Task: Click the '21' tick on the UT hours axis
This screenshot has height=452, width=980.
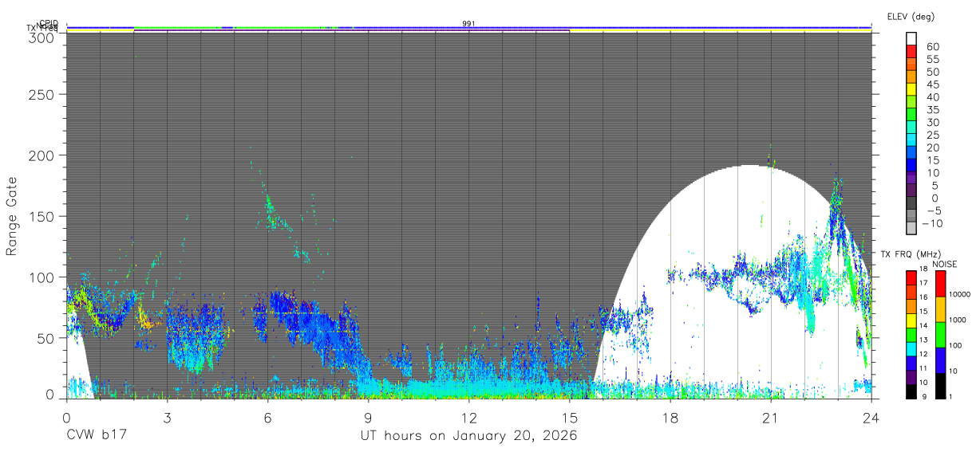Action: [x=770, y=416]
